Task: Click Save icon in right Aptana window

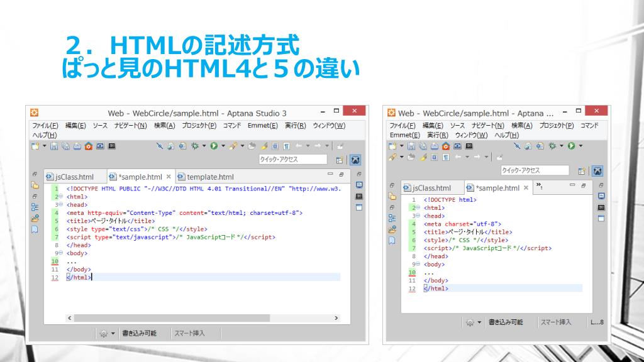Action: coord(411,146)
